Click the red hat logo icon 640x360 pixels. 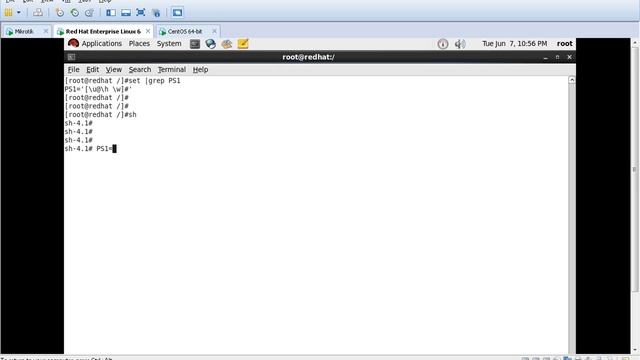point(73,43)
